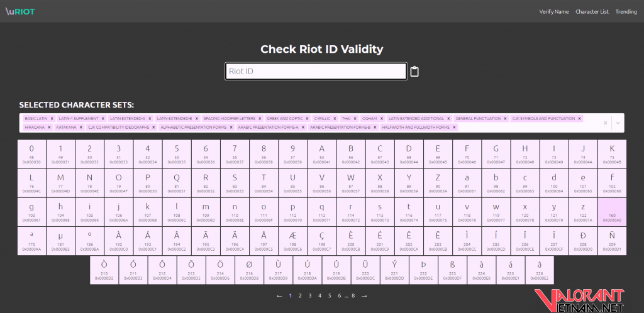Image resolution: width=644 pixels, height=313 pixels.
Task: Open page 3 of the character list
Action: point(309,295)
